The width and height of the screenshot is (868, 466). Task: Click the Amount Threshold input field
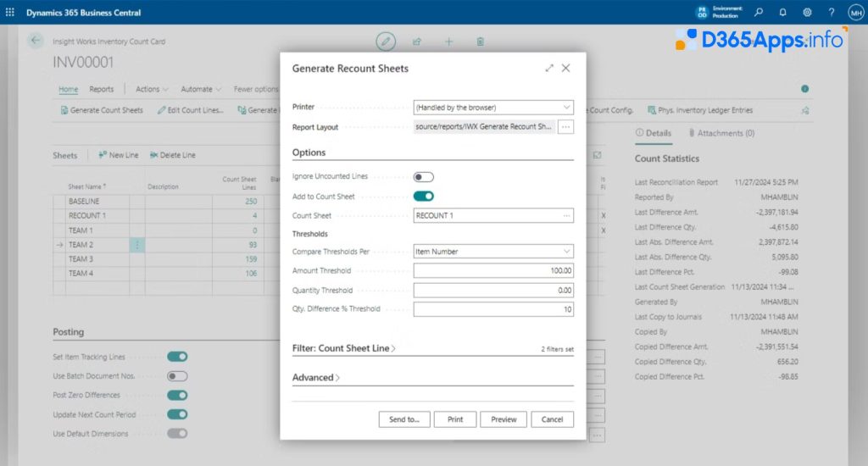tap(493, 270)
